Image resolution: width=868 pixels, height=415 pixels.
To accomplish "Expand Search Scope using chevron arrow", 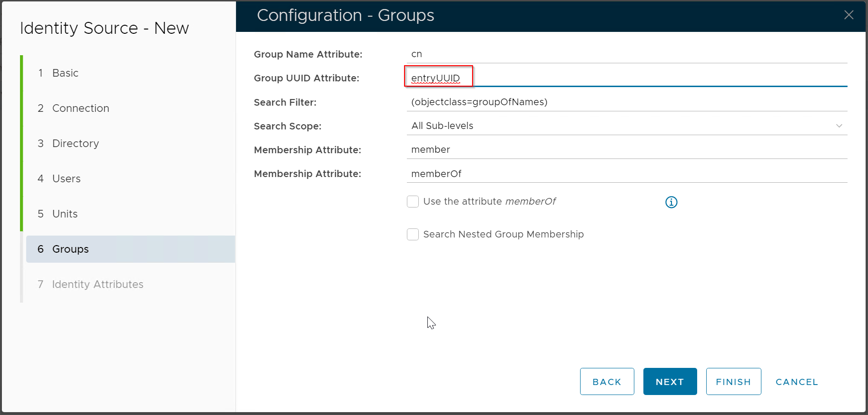I will point(839,126).
